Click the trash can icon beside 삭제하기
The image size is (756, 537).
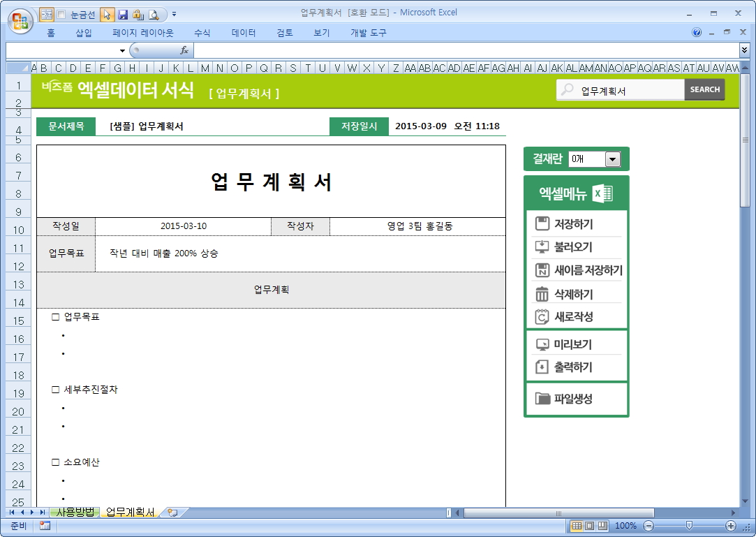point(542,293)
